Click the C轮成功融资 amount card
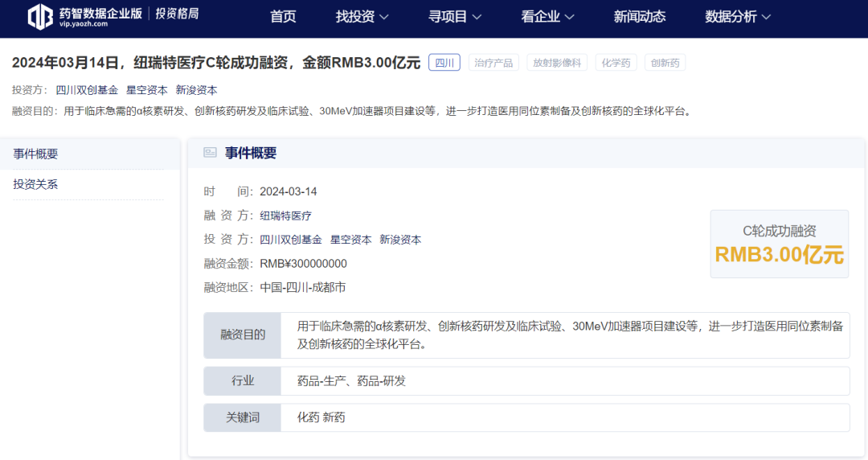The height and width of the screenshot is (460, 868). 780,244
